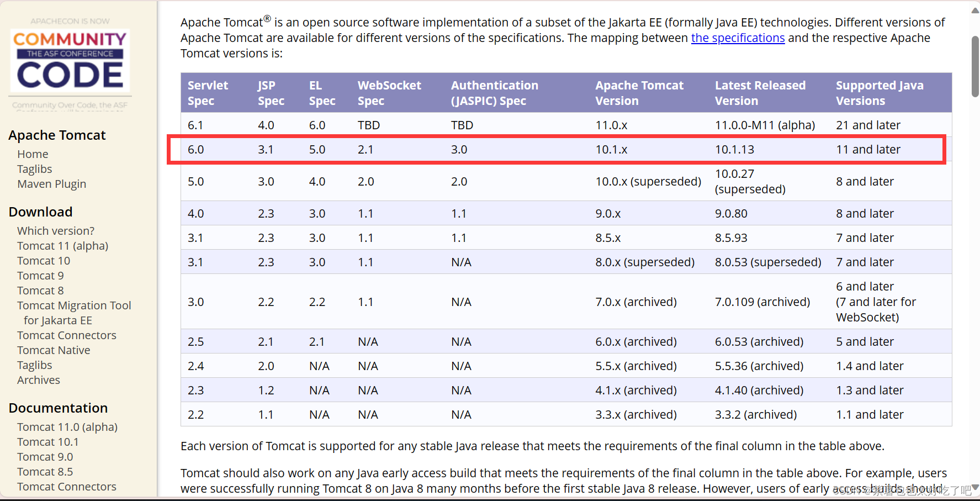
Task: Open the Which version? link
Action: pos(56,231)
